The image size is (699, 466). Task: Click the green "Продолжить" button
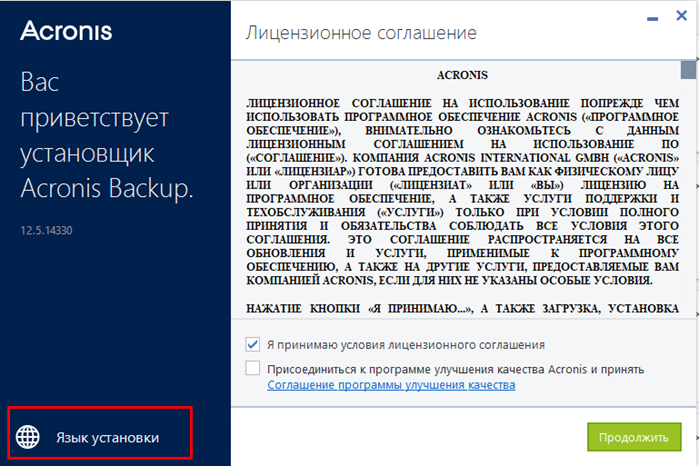coord(634,437)
